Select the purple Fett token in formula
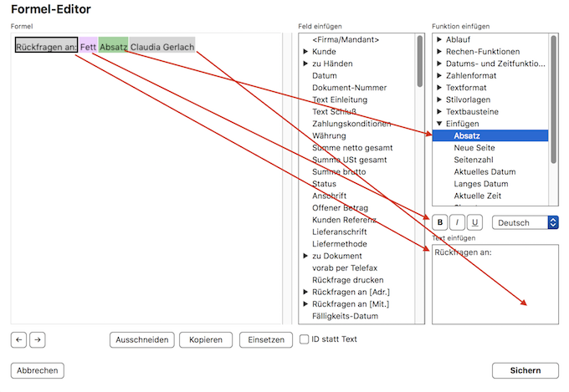The width and height of the screenshot is (569, 392). 89,47
